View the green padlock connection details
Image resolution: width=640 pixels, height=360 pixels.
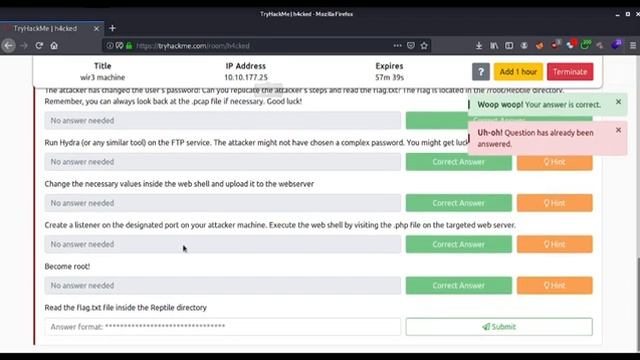click(129, 46)
